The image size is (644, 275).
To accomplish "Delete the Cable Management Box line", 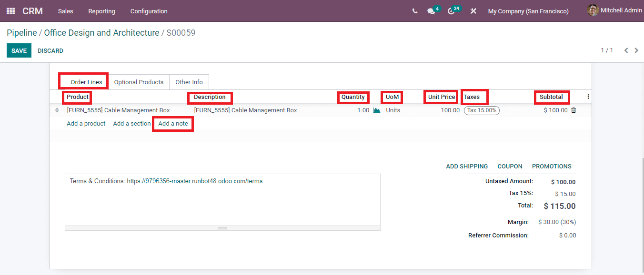I will pos(574,110).
